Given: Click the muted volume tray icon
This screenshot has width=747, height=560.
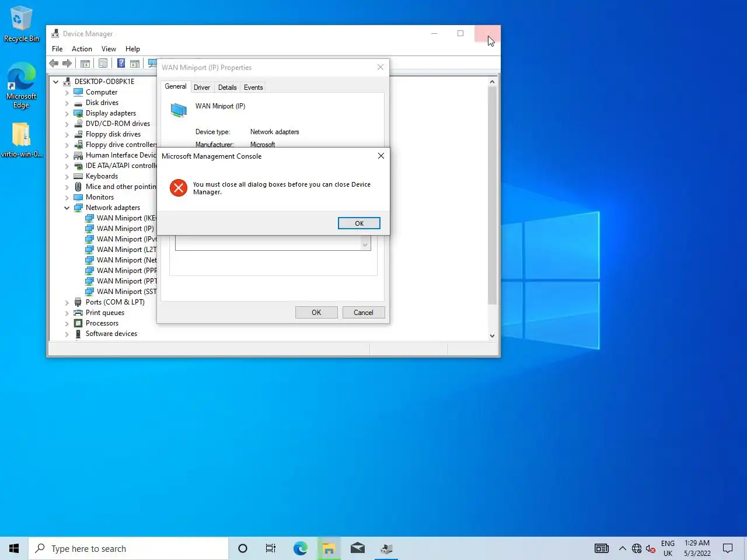Looking at the screenshot, I should (x=651, y=548).
